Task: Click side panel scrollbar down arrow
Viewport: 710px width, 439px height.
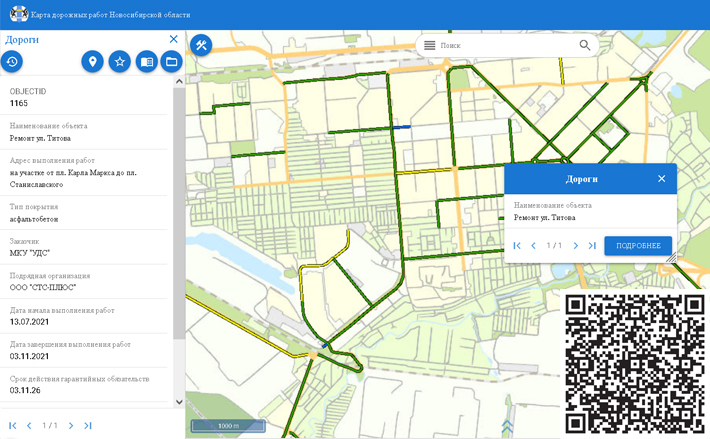Action: [x=179, y=401]
